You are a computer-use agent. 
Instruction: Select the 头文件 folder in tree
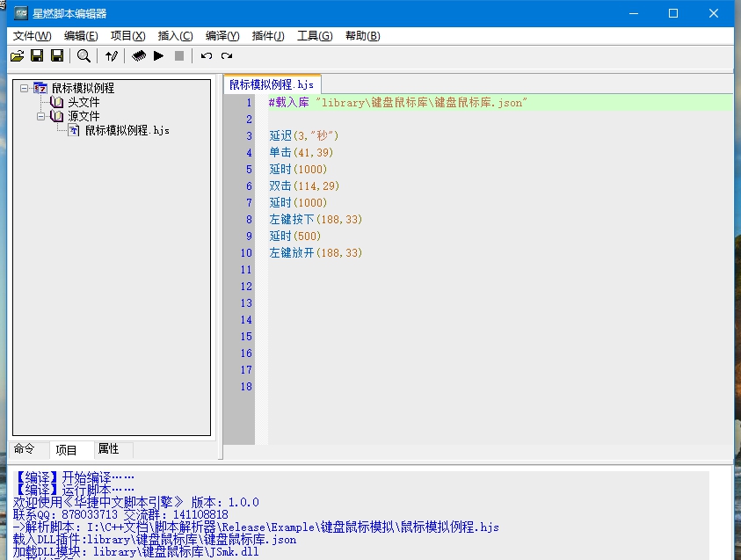(x=84, y=102)
